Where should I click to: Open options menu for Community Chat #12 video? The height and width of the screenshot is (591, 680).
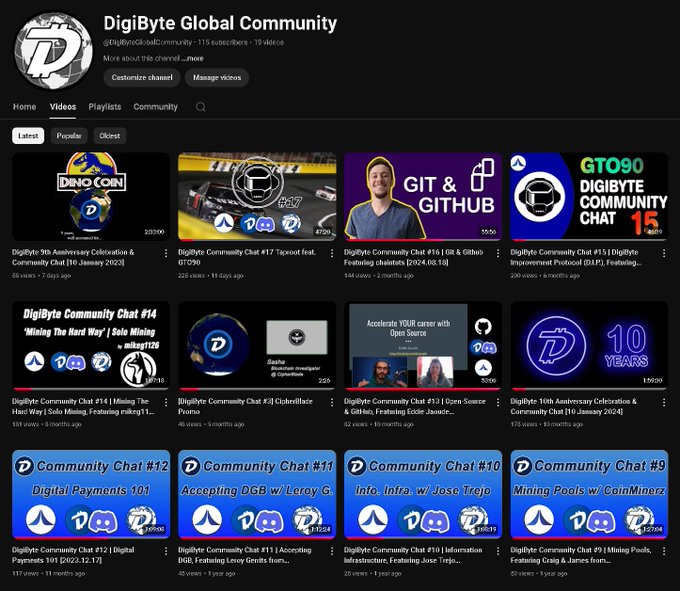tap(166, 551)
